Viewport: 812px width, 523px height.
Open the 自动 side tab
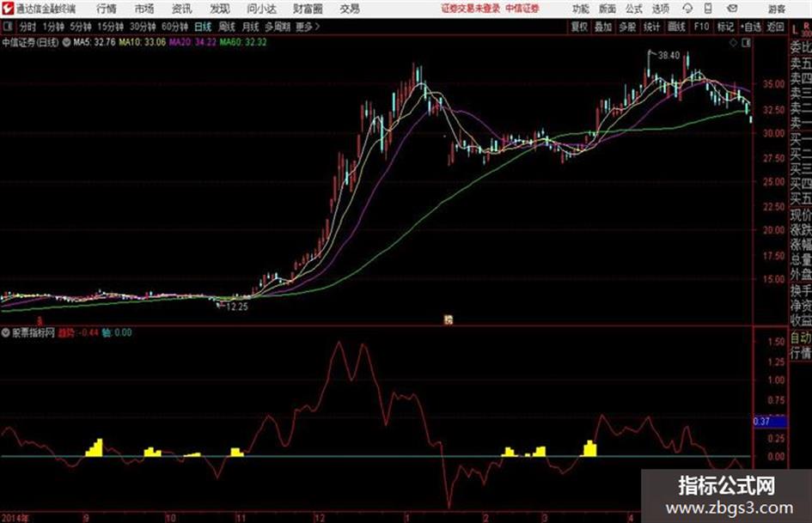point(801,338)
